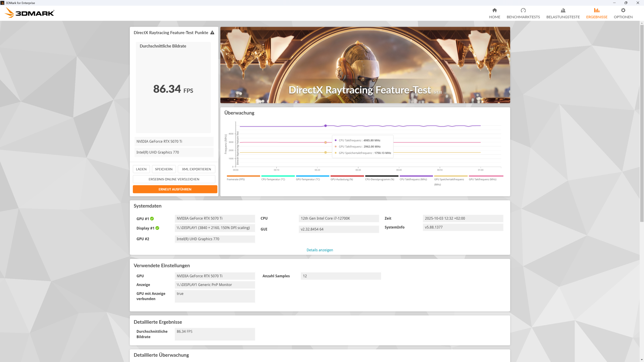Toggle the CPU Taktfrequenz legend entry

click(x=413, y=179)
